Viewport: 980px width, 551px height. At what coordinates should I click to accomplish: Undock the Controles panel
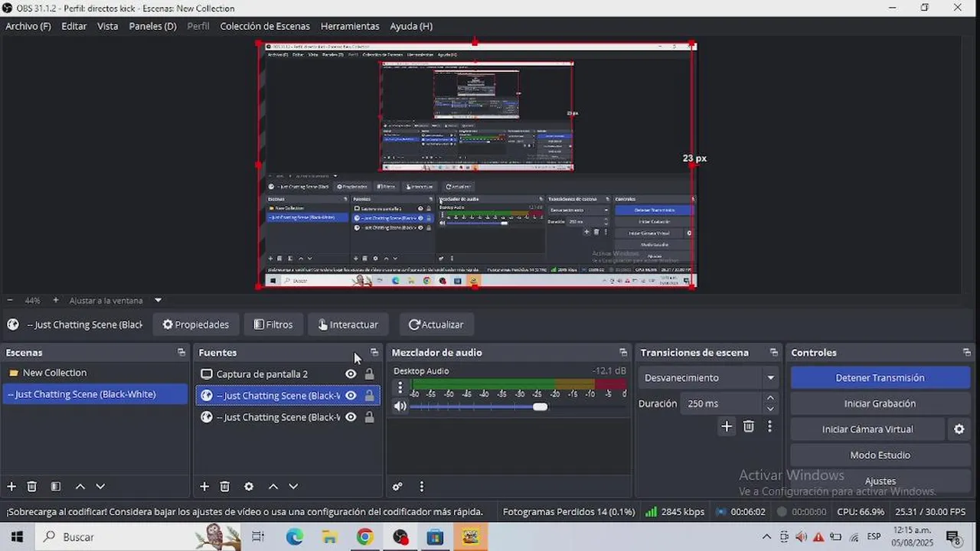pos(967,353)
